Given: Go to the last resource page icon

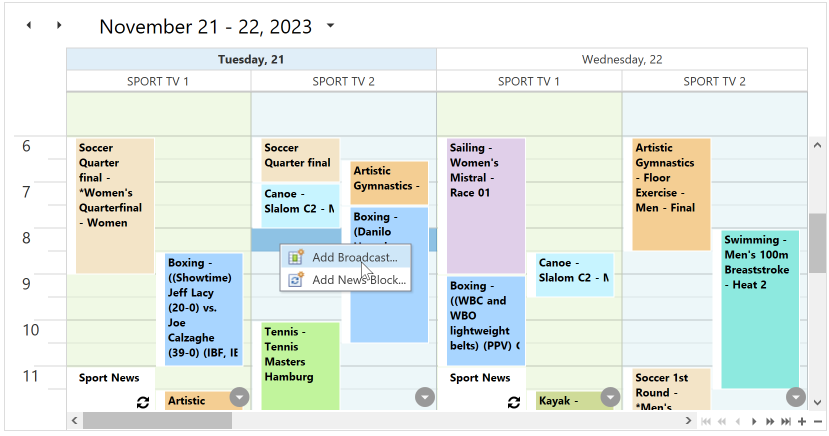Looking at the screenshot, I should [x=786, y=421].
